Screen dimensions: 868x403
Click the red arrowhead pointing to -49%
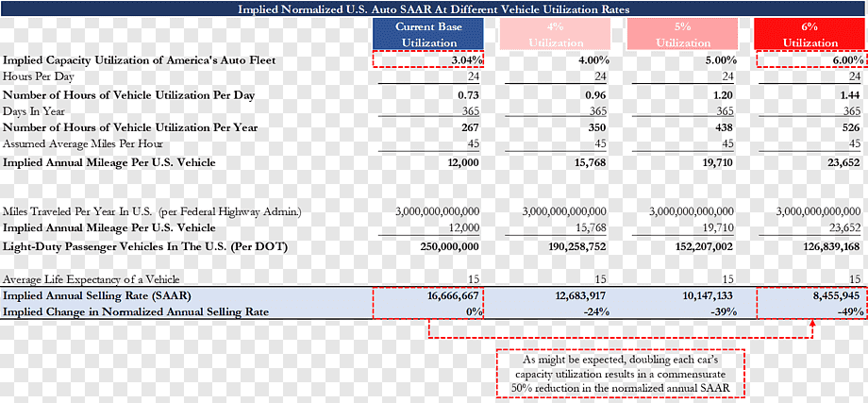(812, 324)
